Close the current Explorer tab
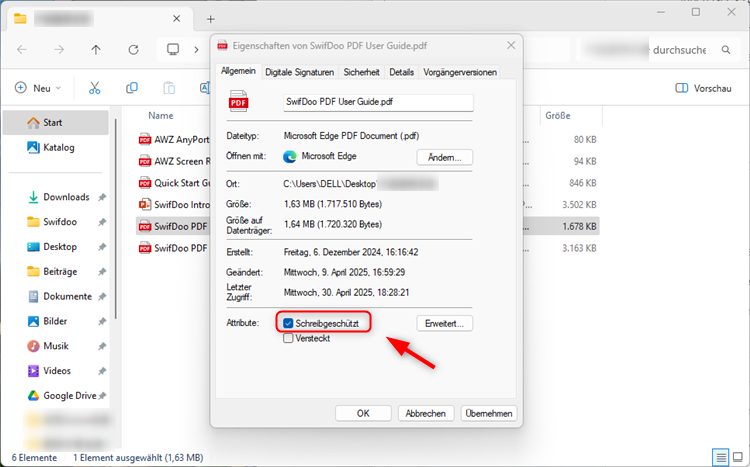The height and width of the screenshot is (467, 750). pos(176,19)
